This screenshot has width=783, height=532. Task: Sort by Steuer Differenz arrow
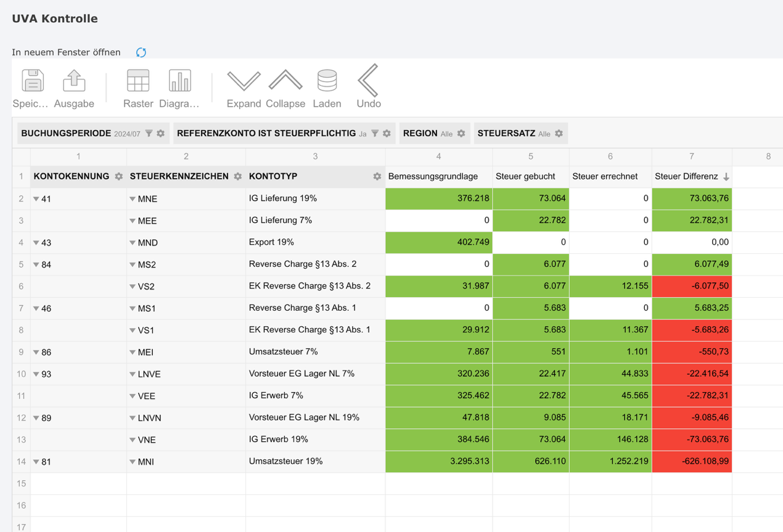tap(726, 177)
